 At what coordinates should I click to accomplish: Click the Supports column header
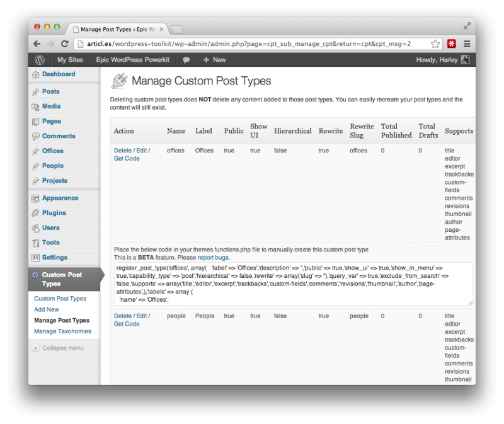tap(459, 131)
